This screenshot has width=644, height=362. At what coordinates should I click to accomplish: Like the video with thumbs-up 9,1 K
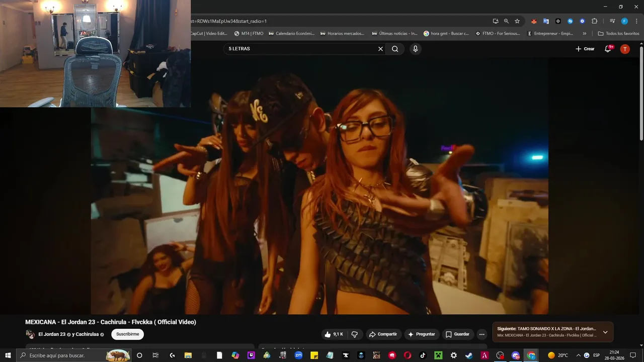point(334,334)
